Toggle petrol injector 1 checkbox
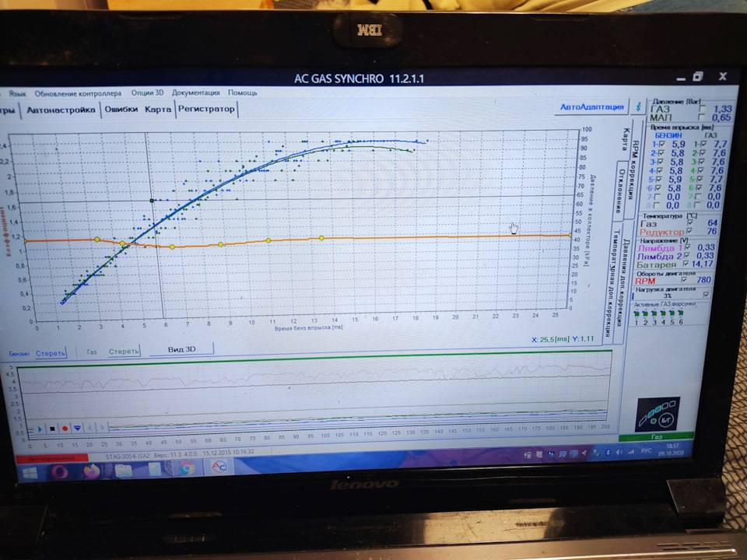This screenshot has width=747, height=560. [662, 144]
